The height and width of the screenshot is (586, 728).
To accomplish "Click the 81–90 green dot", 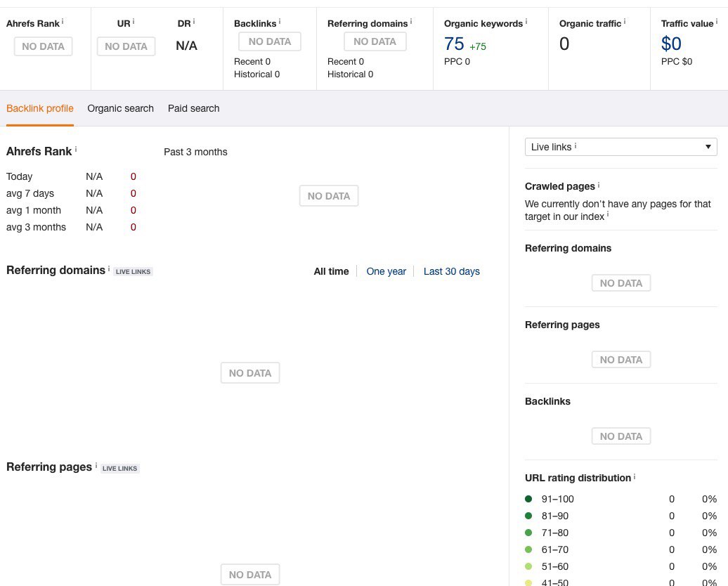I will point(528,516).
